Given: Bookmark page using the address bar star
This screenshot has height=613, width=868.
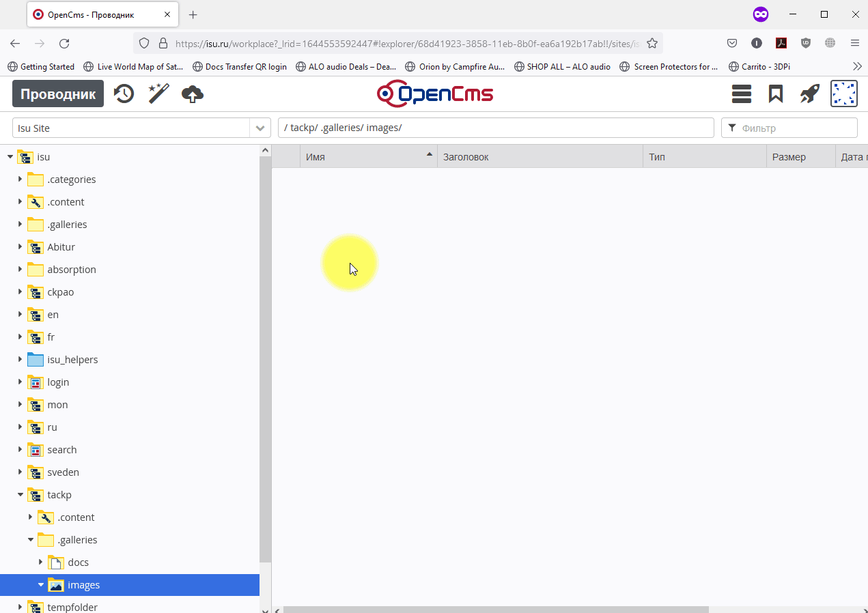Looking at the screenshot, I should 652,44.
